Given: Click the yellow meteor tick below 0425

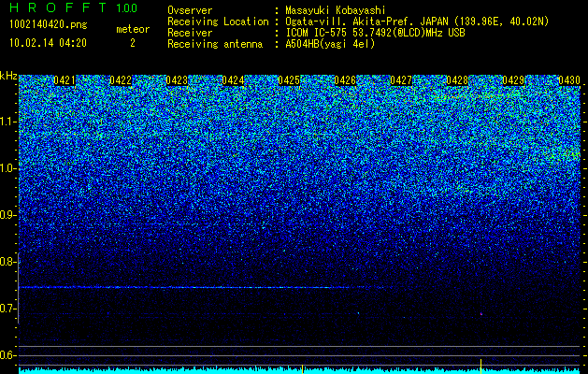Looking at the screenshot, I should click(303, 368).
